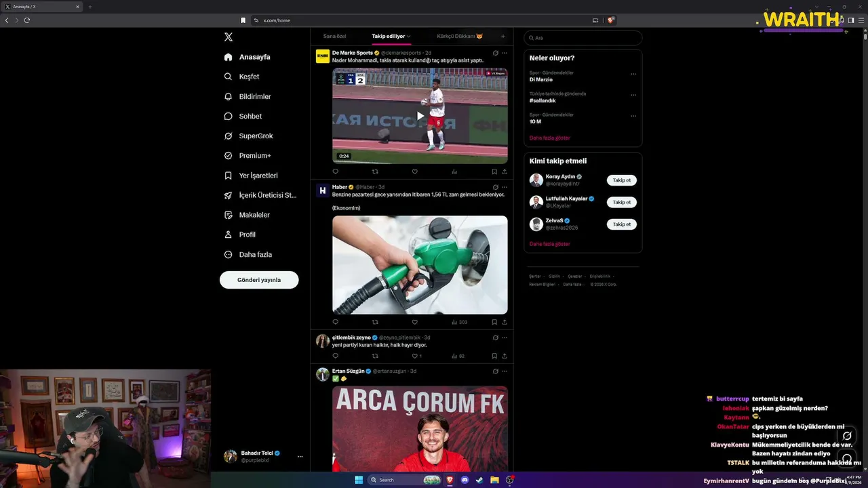Repost the De Marke Sports post
Image resolution: width=868 pixels, height=488 pixels.
coord(375,172)
